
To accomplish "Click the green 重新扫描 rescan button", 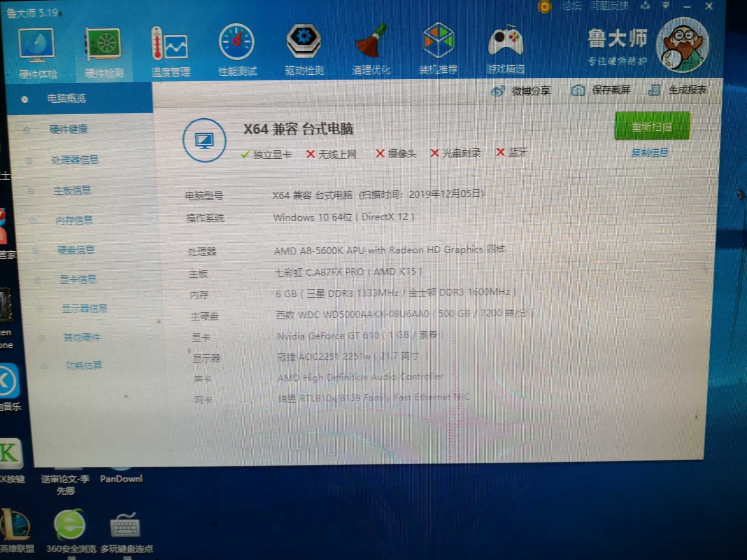I will [652, 126].
